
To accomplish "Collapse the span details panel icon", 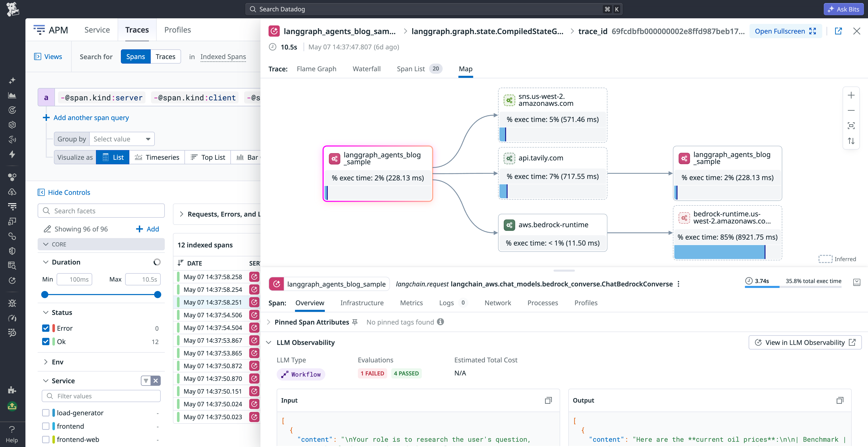I will (856, 282).
